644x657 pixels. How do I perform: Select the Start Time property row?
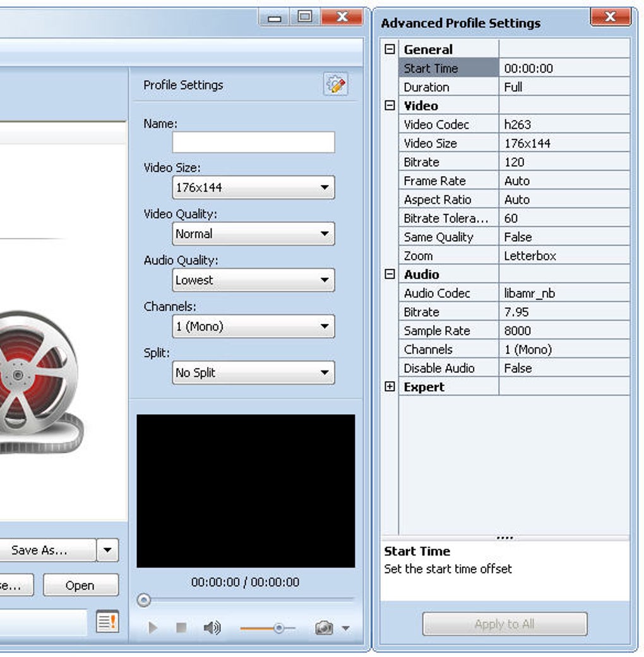514,68
